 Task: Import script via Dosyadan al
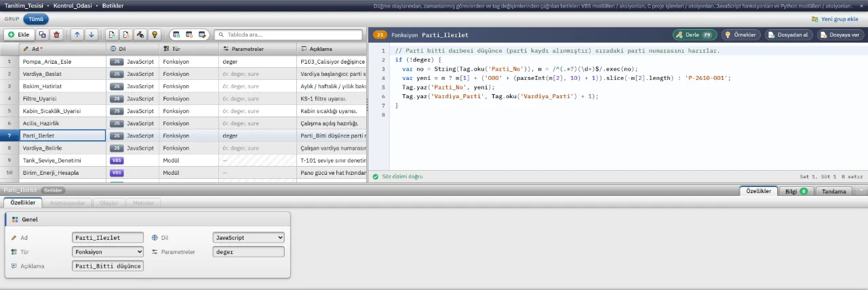click(789, 35)
